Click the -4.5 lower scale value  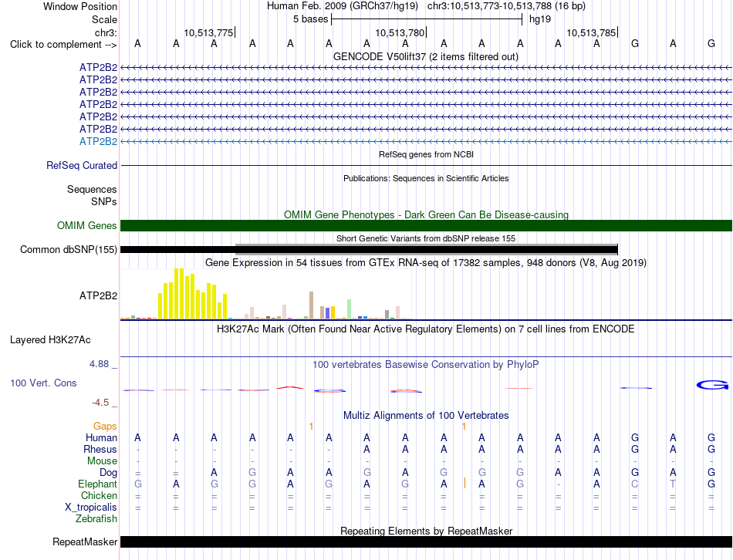[x=100, y=403]
